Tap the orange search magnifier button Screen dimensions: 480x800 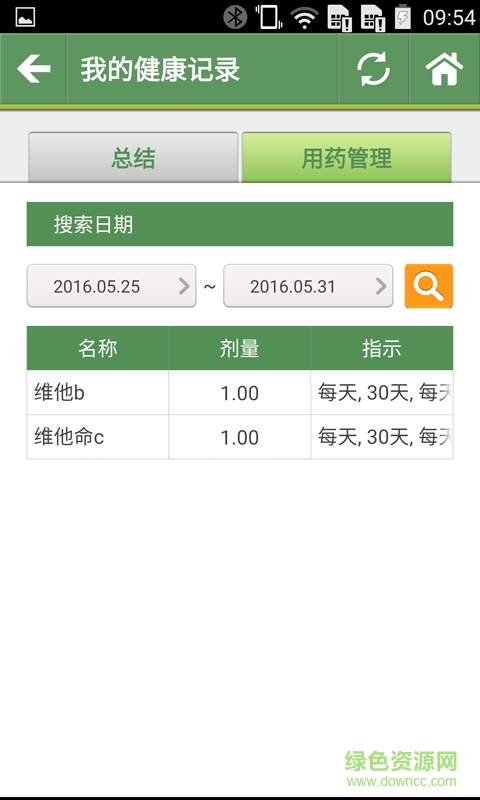click(428, 286)
